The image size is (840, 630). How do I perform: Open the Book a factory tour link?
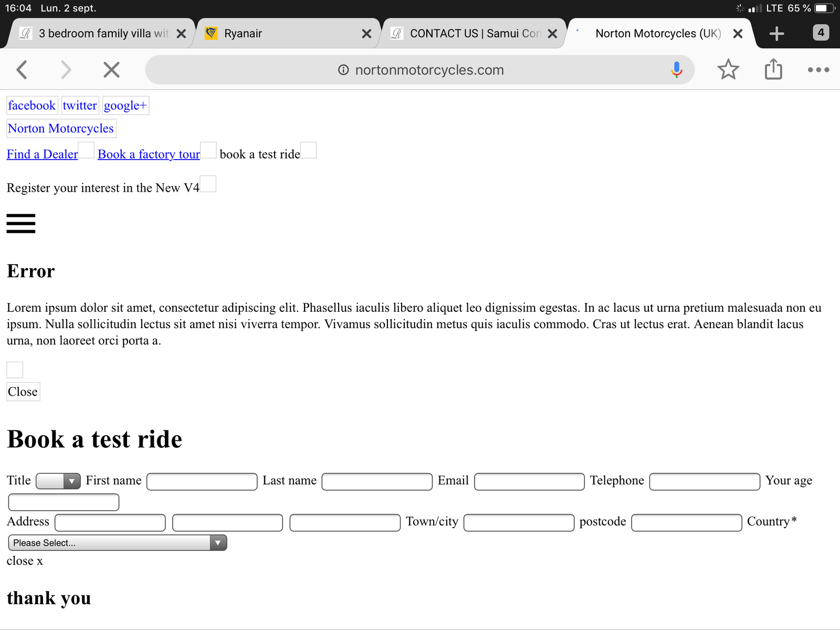point(149,154)
